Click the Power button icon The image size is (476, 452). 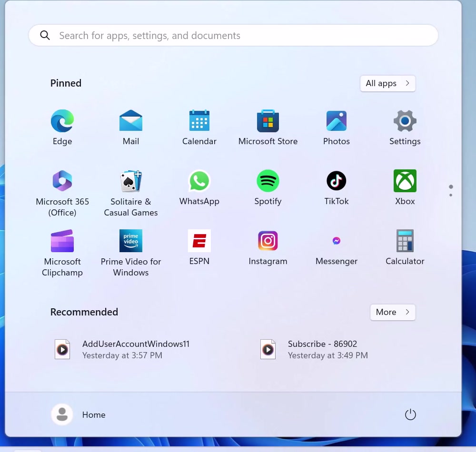tap(410, 415)
